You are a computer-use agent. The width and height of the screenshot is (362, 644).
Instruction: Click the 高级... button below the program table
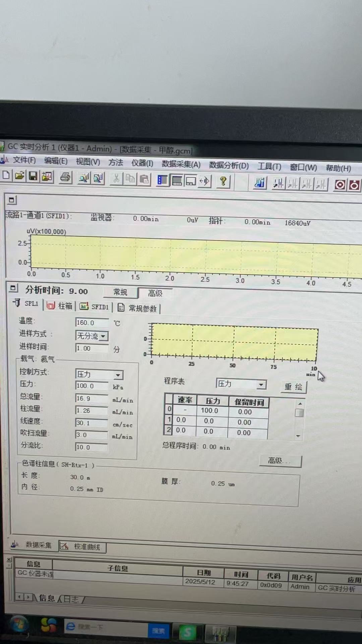pos(280,461)
